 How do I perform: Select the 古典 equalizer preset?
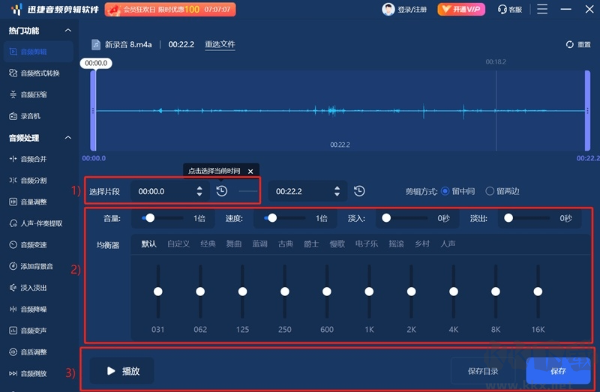click(285, 244)
